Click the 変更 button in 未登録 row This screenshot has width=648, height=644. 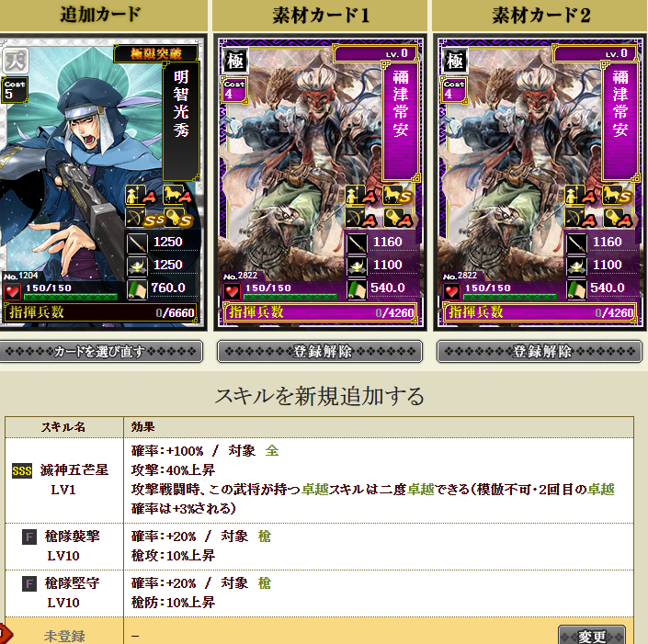pyautogui.click(x=591, y=636)
